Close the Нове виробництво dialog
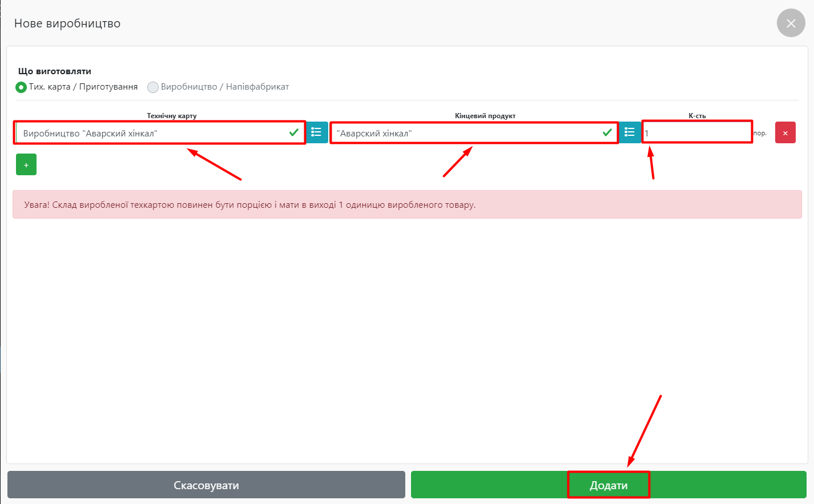 pos(791,23)
